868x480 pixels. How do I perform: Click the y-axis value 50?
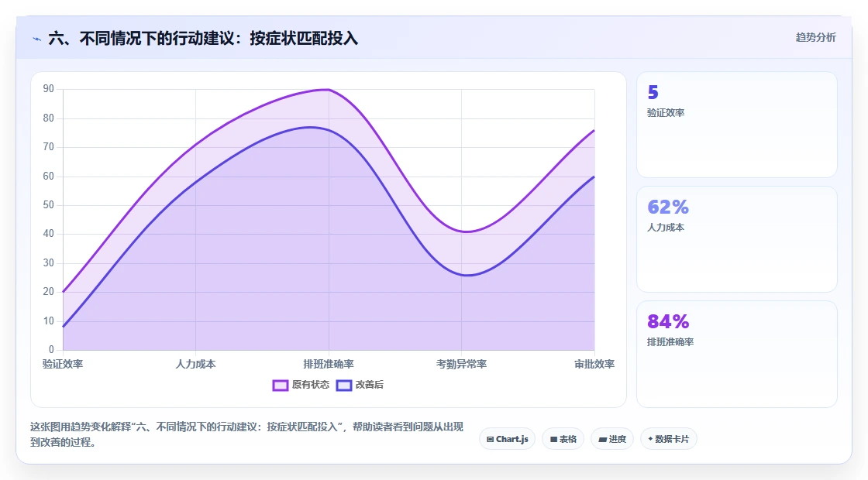pyautogui.click(x=49, y=205)
